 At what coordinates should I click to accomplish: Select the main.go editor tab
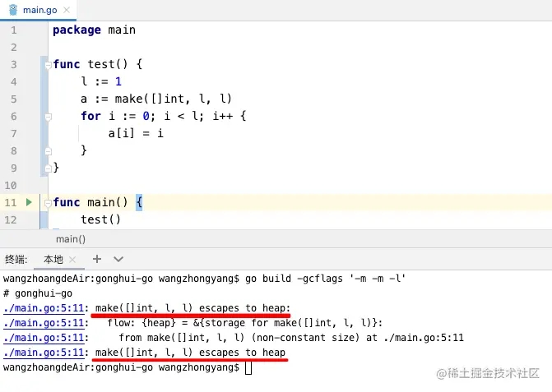tap(38, 10)
